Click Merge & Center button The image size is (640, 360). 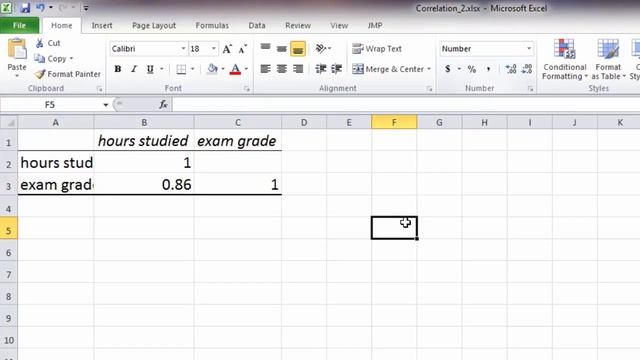click(388, 69)
